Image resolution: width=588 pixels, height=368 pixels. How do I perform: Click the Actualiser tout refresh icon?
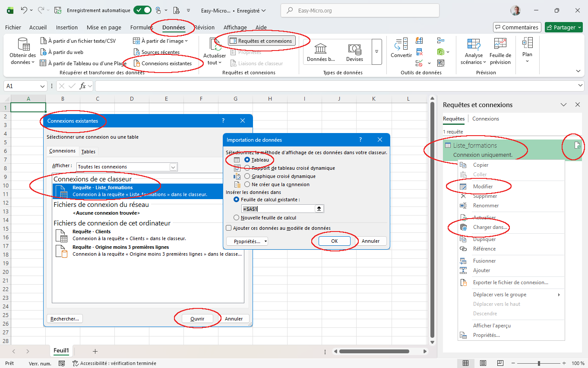click(215, 44)
